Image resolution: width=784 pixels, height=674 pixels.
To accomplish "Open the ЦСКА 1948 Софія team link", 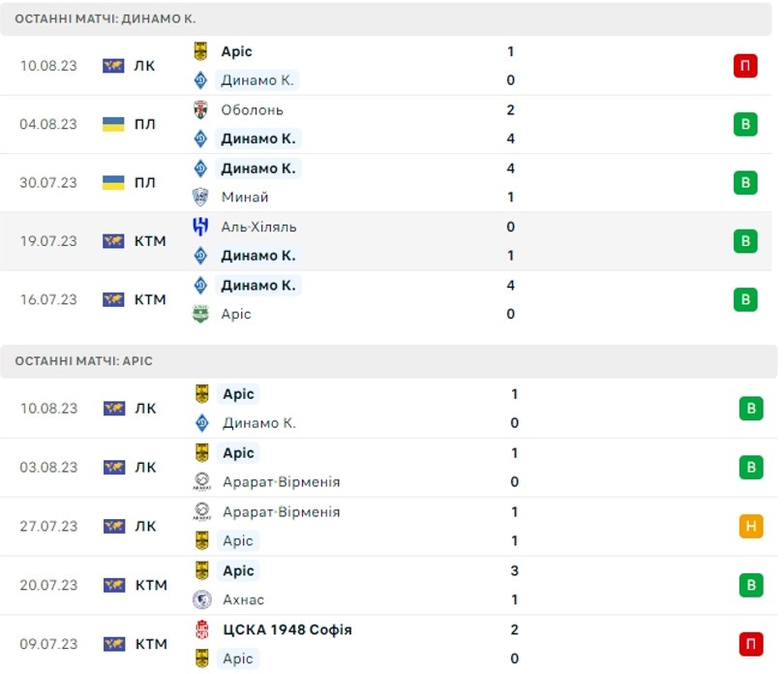I will (x=287, y=629).
